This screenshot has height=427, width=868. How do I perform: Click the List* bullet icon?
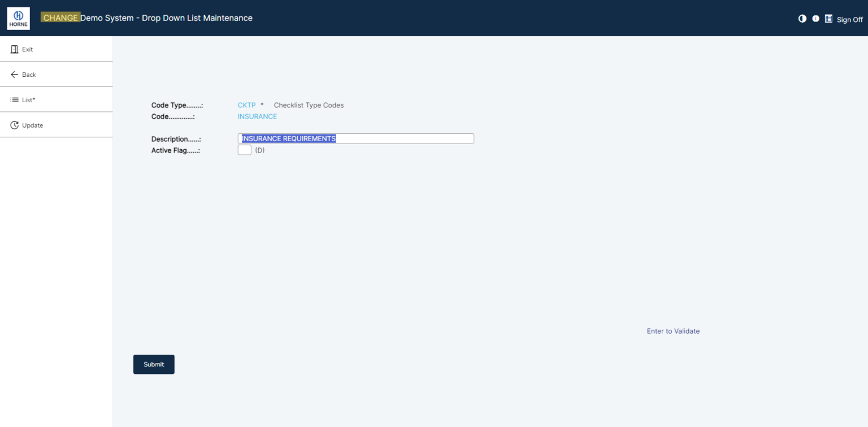point(14,99)
